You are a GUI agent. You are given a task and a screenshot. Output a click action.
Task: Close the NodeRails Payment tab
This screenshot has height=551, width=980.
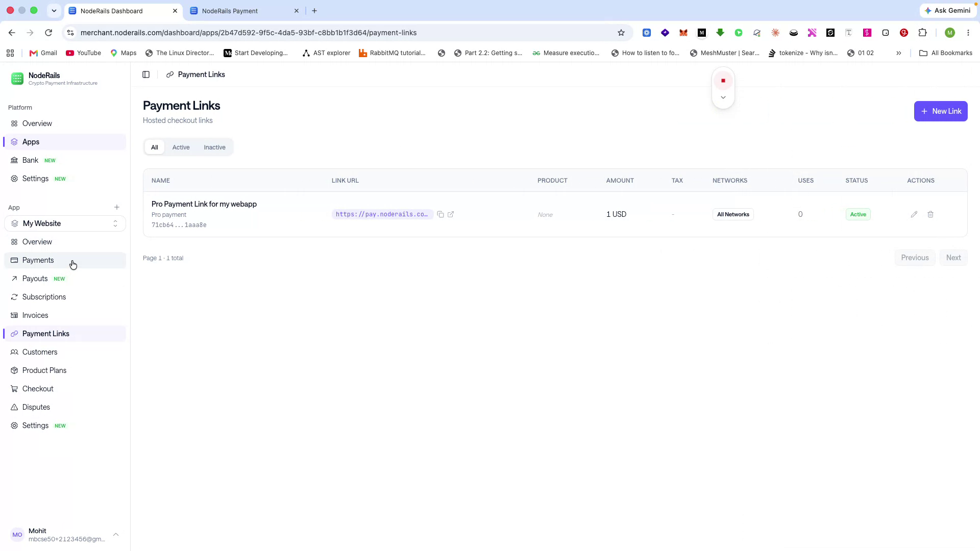[297, 11]
